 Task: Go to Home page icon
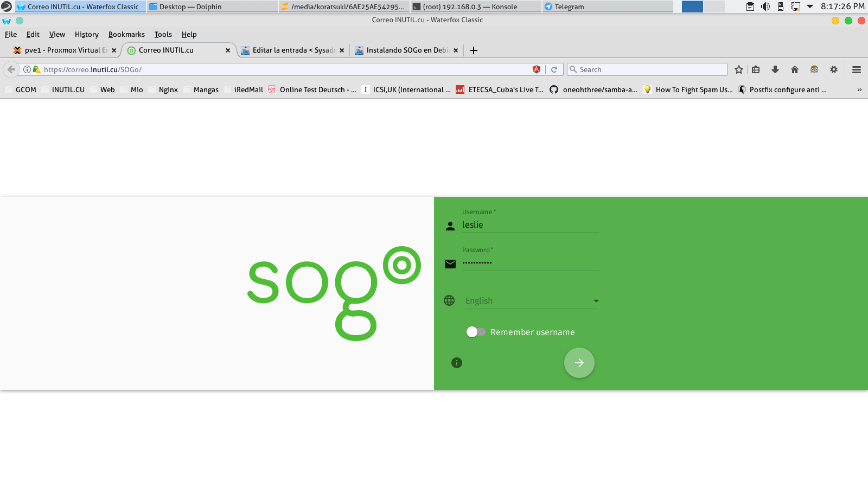click(795, 69)
